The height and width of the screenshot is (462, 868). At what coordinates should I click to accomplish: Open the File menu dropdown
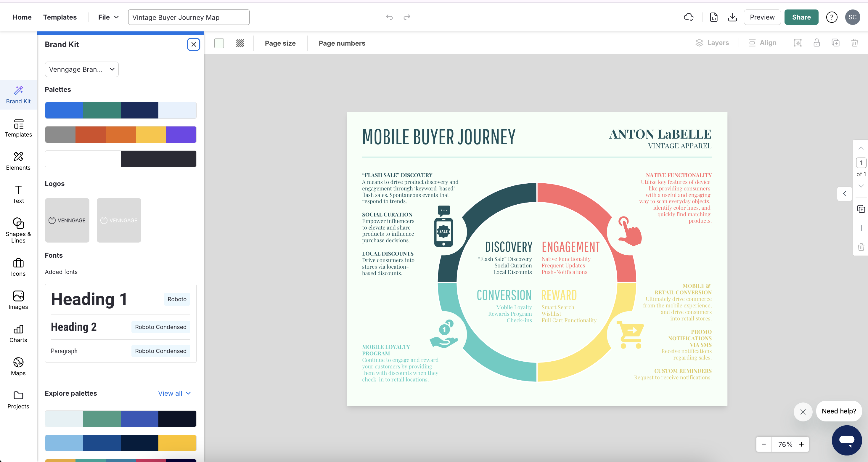point(108,17)
